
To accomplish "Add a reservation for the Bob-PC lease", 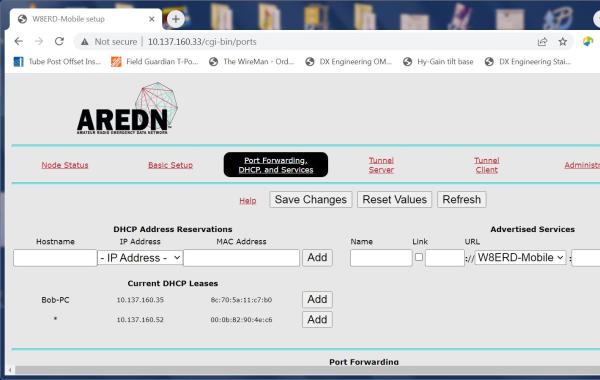I will point(317,299).
